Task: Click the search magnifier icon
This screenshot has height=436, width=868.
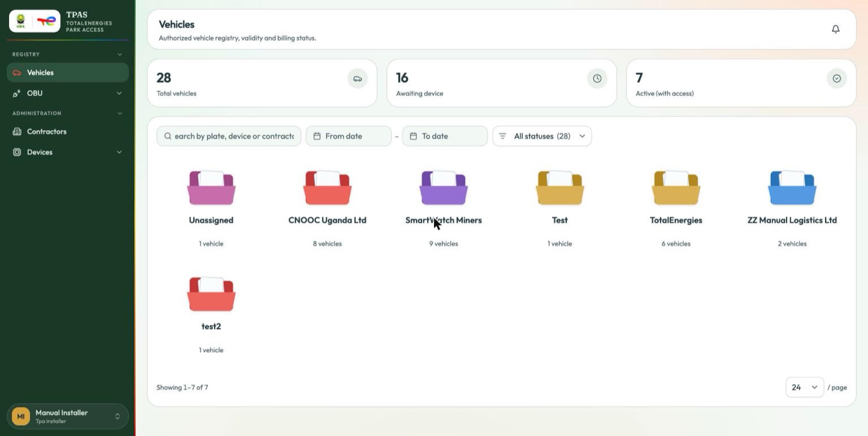Action: coord(168,136)
